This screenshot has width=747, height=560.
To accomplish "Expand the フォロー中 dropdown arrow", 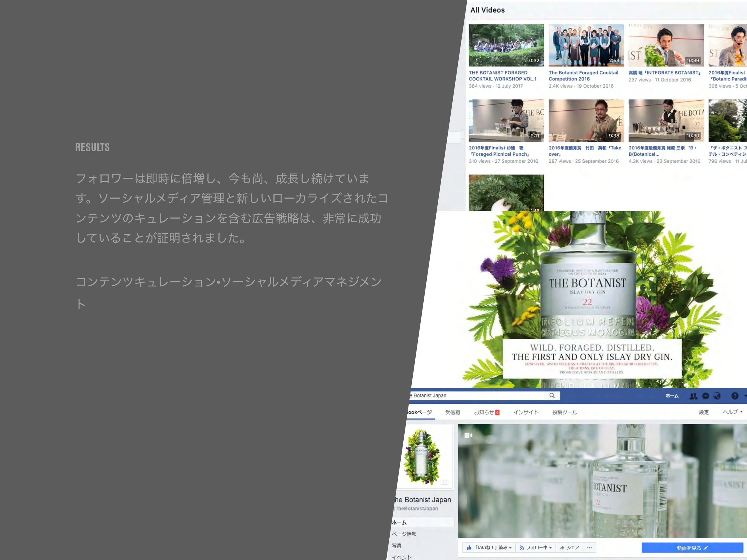I will (x=551, y=547).
